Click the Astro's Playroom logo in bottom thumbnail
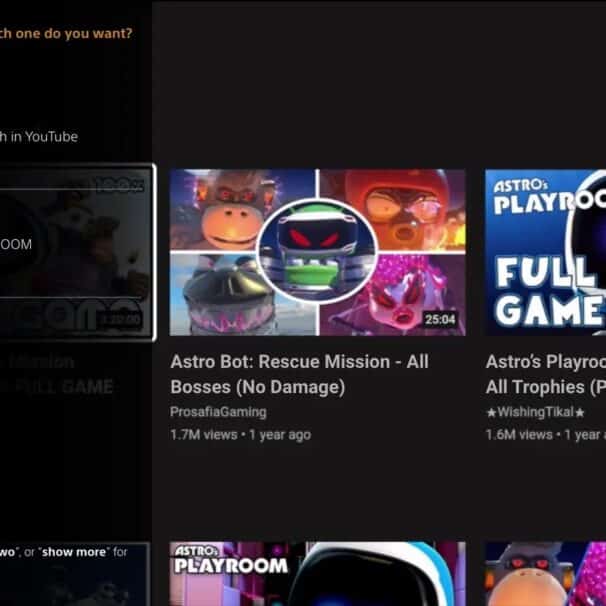This screenshot has width=606, height=606. [x=230, y=559]
